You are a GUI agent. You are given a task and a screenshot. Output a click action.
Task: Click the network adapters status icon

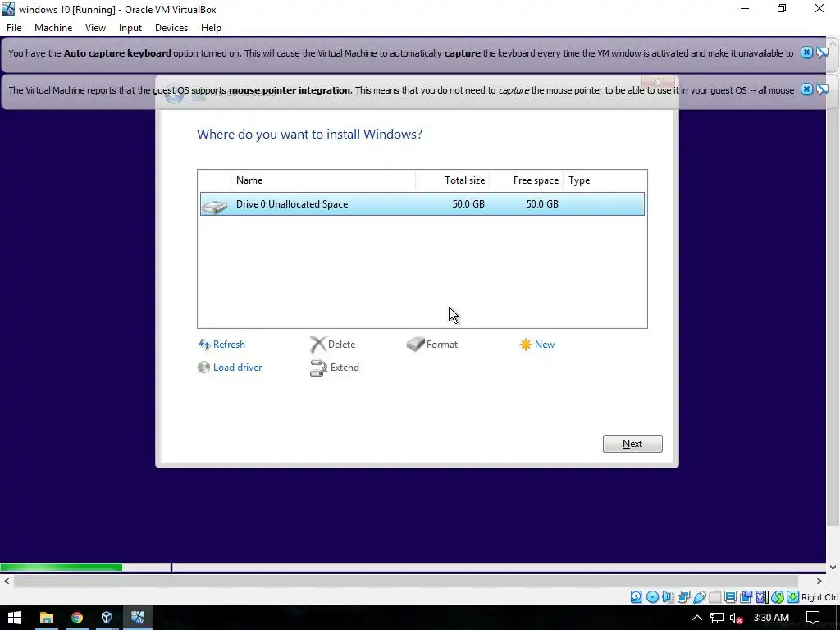(x=683, y=597)
